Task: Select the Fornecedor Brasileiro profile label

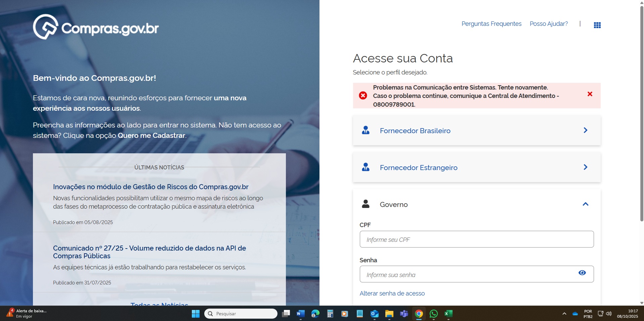Action: (x=415, y=131)
